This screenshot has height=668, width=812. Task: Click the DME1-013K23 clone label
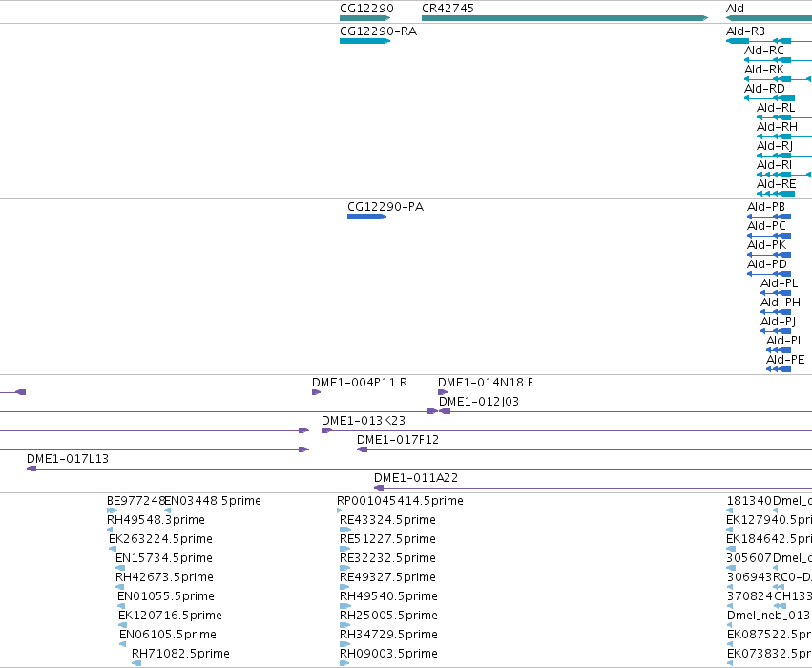(x=363, y=421)
